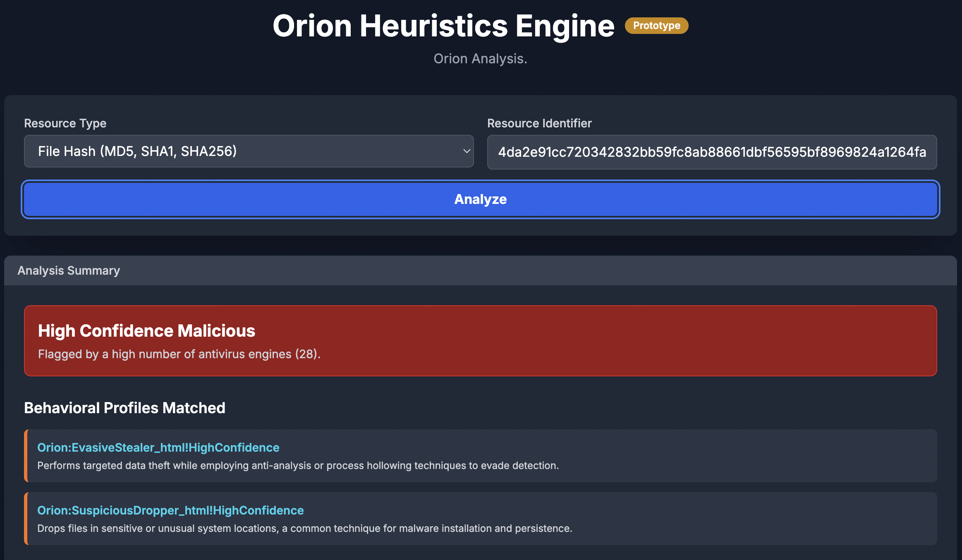Click empty area of red malicious alert box
Image resolution: width=962 pixels, height=560 pixels.
pyautogui.click(x=620, y=341)
